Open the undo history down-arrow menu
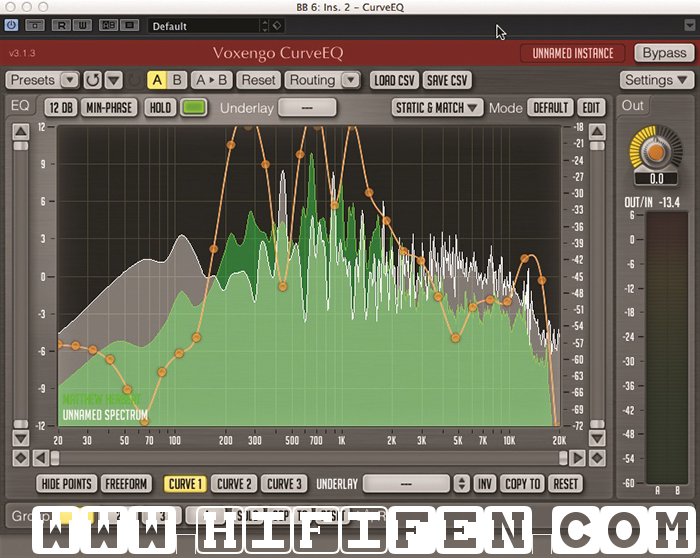700x558 pixels. 114,80
